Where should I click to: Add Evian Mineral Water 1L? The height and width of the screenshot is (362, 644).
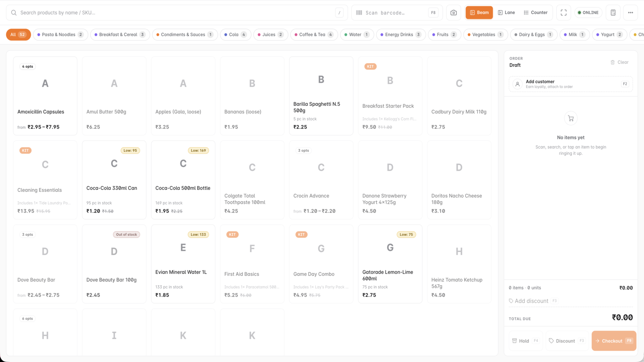click(183, 264)
